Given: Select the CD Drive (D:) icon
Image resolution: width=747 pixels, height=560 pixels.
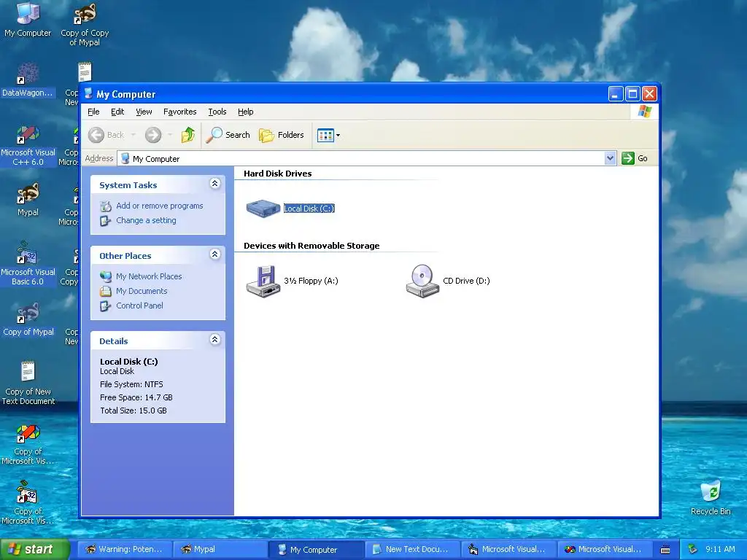Looking at the screenshot, I should pos(422,281).
